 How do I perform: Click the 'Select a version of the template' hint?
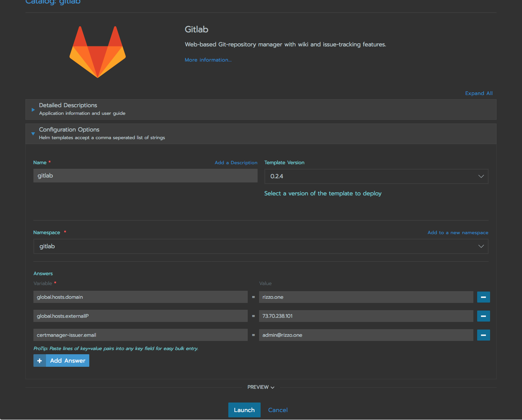pos(323,193)
